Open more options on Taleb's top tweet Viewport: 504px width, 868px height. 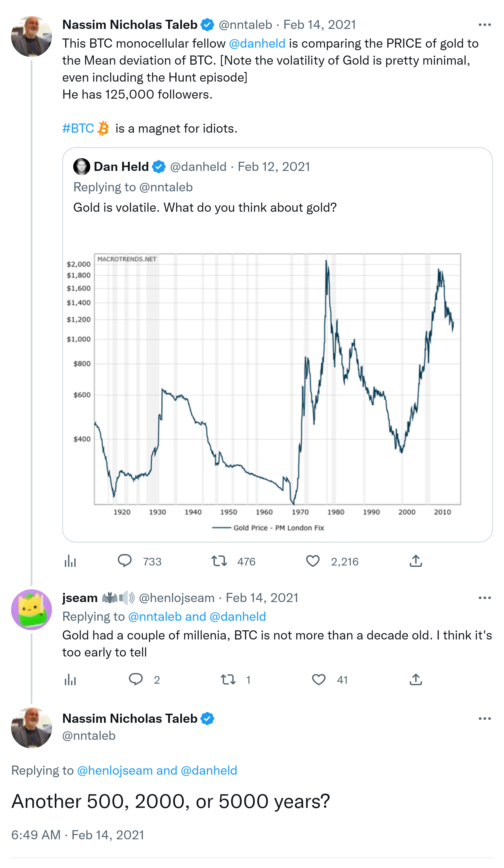click(484, 25)
